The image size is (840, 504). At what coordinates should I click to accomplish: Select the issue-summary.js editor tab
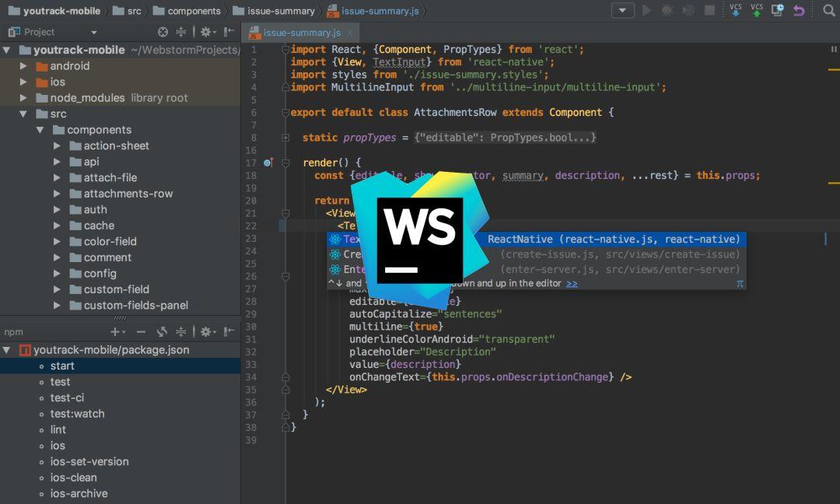[301, 33]
